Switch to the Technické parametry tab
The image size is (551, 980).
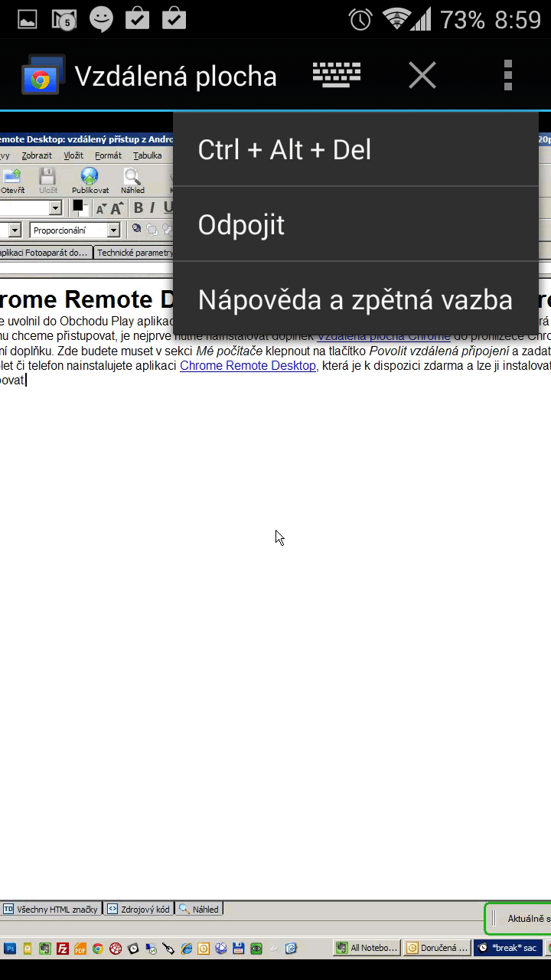(134, 253)
